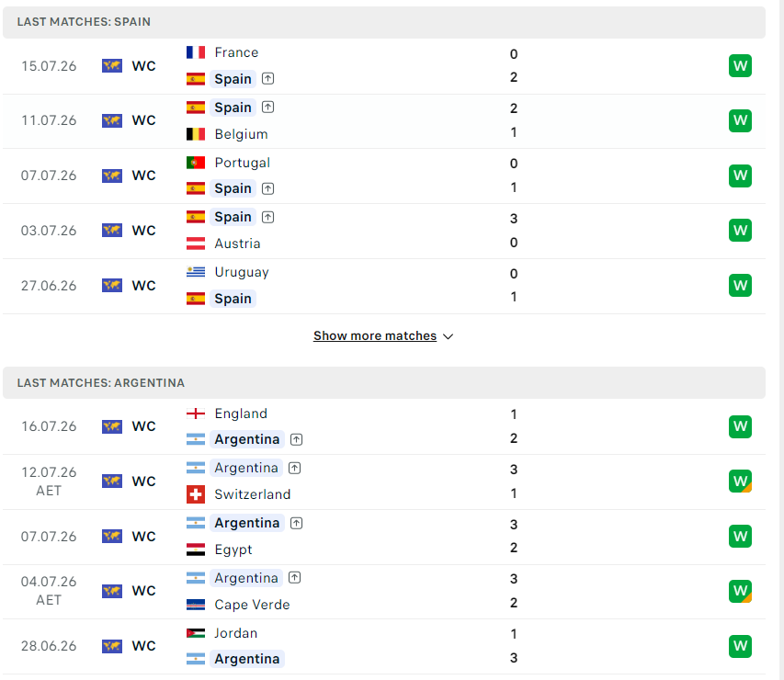Viewport: 784px width, 680px height.
Task: Click the France flag icon
Action: [x=196, y=52]
